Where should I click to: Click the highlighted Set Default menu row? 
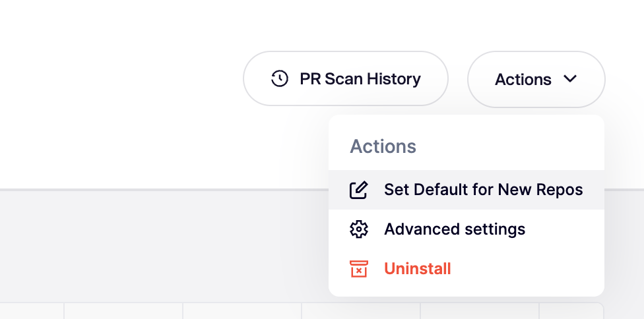[x=466, y=190]
